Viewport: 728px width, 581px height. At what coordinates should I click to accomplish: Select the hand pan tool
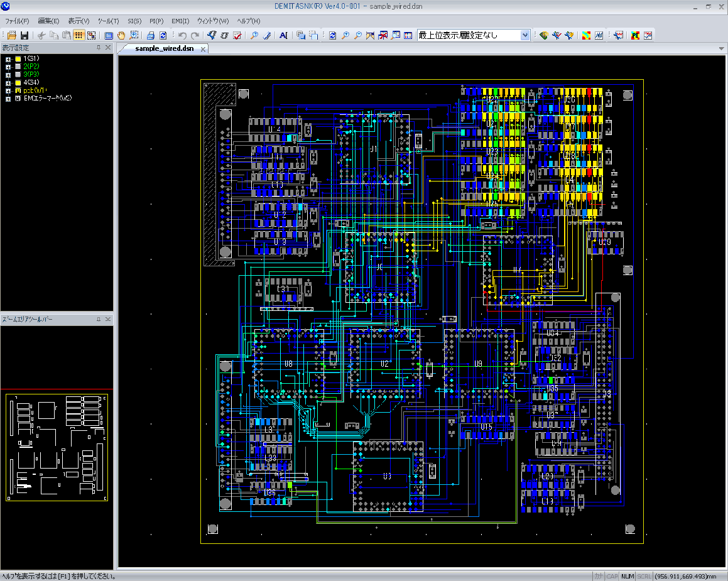pyautogui.click(x=121, y=35)
